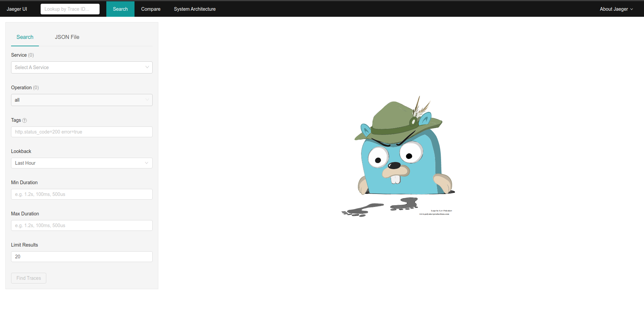Image resolution: width=644 pixels, height=310 pixels.
Task: Select the Search tab in the panel
Action: [25, 37]
